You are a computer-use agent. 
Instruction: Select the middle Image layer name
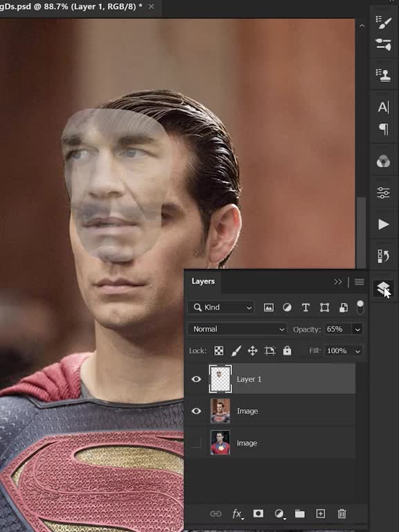tap(247, 411)
